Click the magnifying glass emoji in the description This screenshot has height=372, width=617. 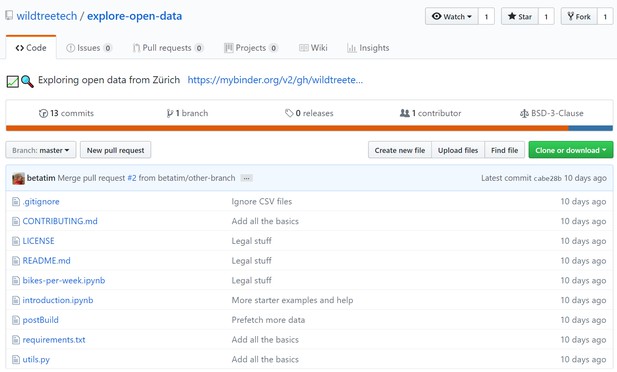[27, 81]
